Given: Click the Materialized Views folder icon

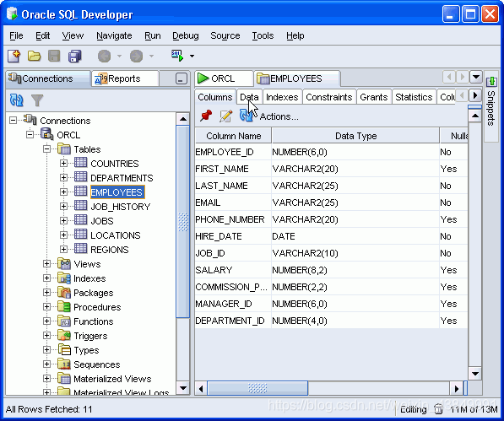Looking at the screenshot, I should (64, 378).
